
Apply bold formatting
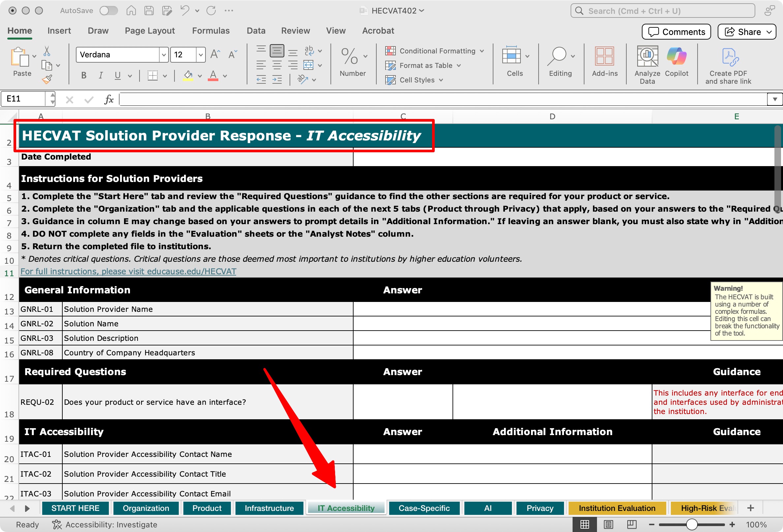point(83,75)
